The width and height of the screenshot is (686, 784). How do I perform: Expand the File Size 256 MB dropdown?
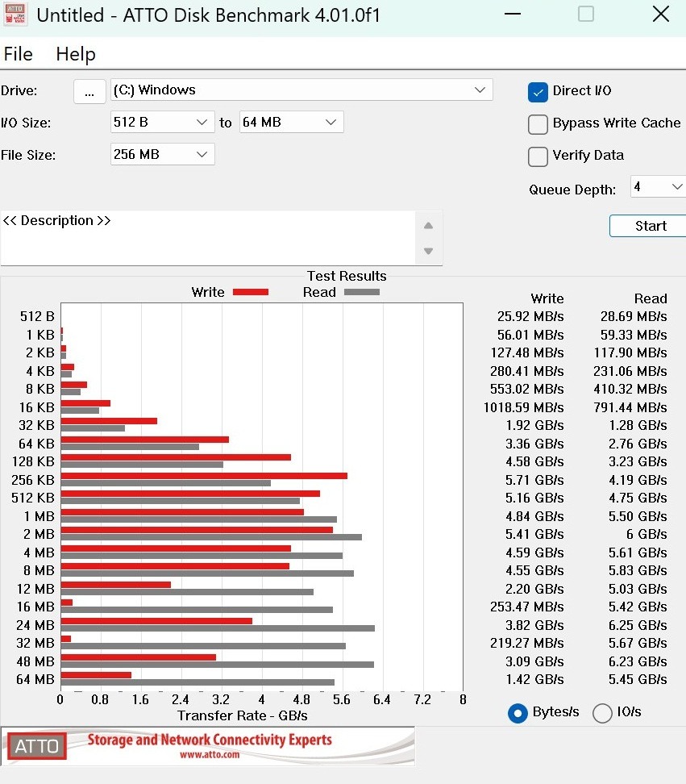[162, 154]
